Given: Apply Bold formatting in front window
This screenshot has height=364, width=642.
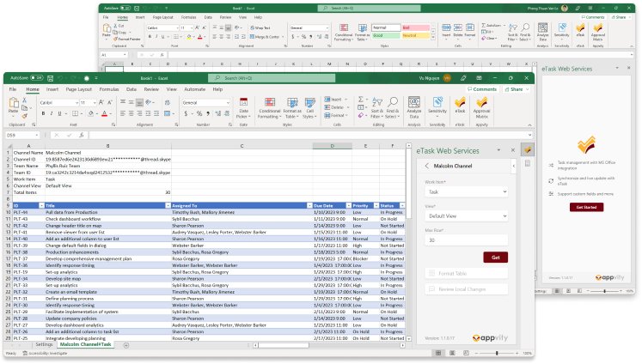Looking at the screenshot, I should coord(43,113).
